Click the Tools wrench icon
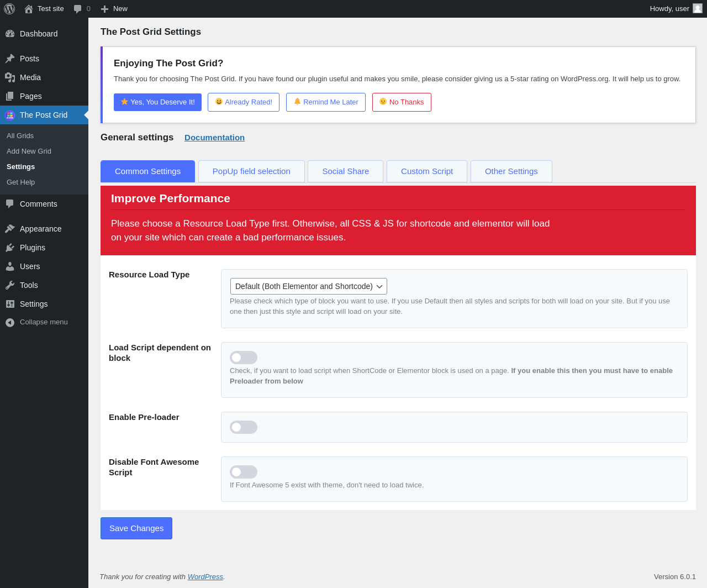Viewport: 707px width, 588px height. (10, 285)
